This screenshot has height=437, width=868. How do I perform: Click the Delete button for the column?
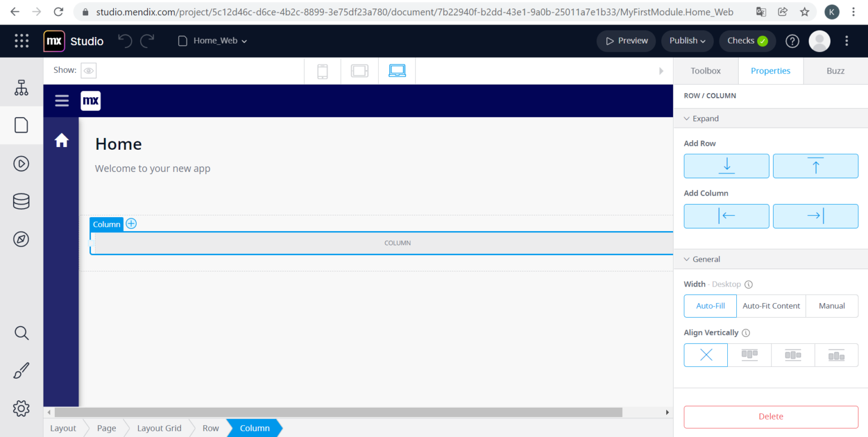tap(770, 417)
